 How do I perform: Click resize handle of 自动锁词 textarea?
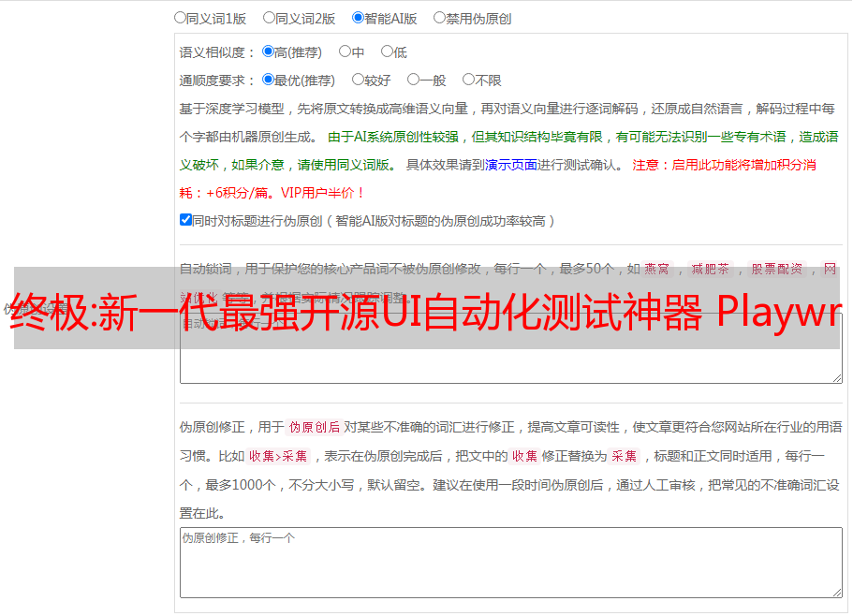(x=837, y=378)
